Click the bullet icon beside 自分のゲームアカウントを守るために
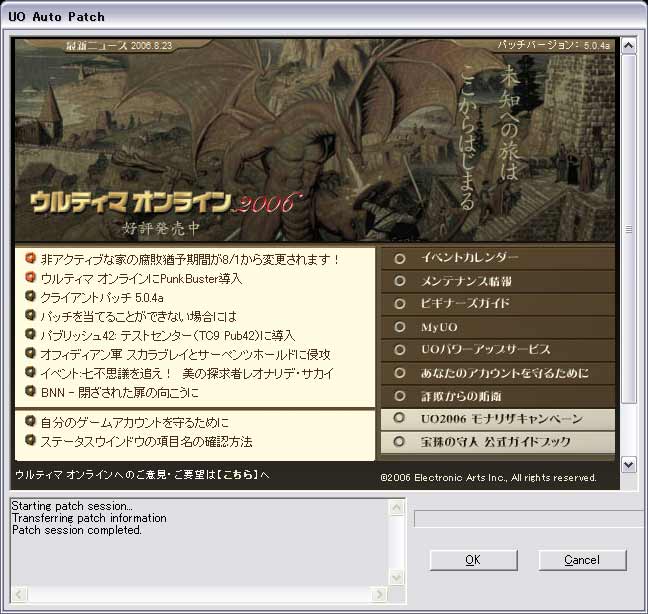This screenshot has width=648, height=614. click(30, 421)
